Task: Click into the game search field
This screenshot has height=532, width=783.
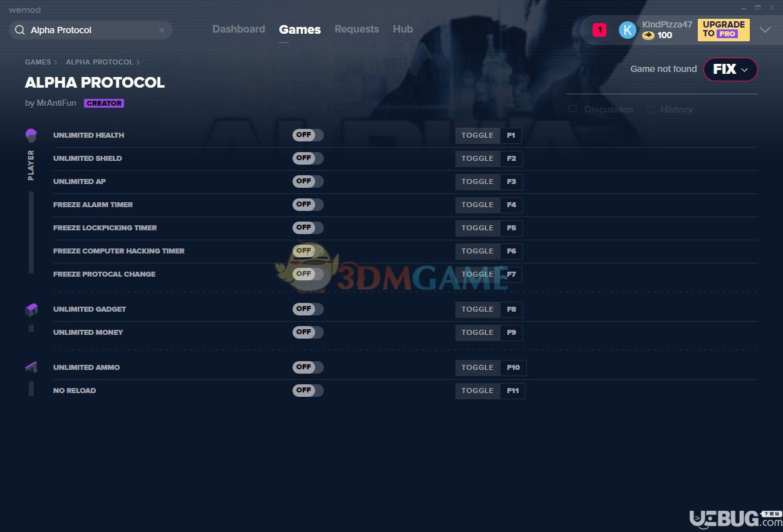Action: pyautogui.click(x=91, y=30)
